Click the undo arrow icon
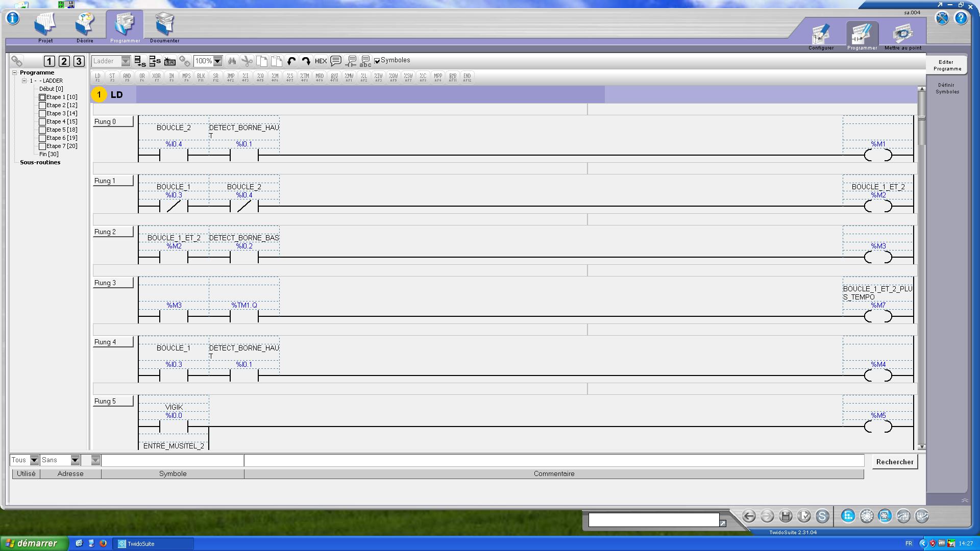This screenshot has width=980, height=551. (291, 61)
